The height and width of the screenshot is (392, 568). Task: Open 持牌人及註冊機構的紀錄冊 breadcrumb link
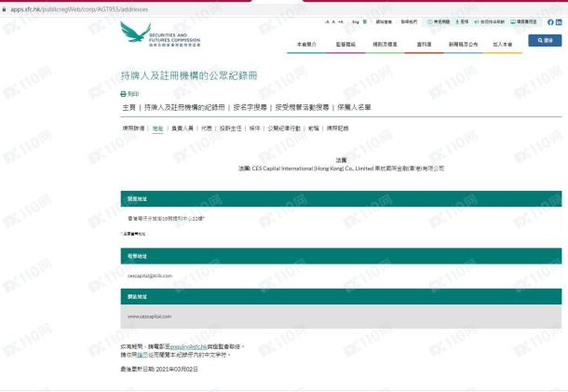coord(184,107)
